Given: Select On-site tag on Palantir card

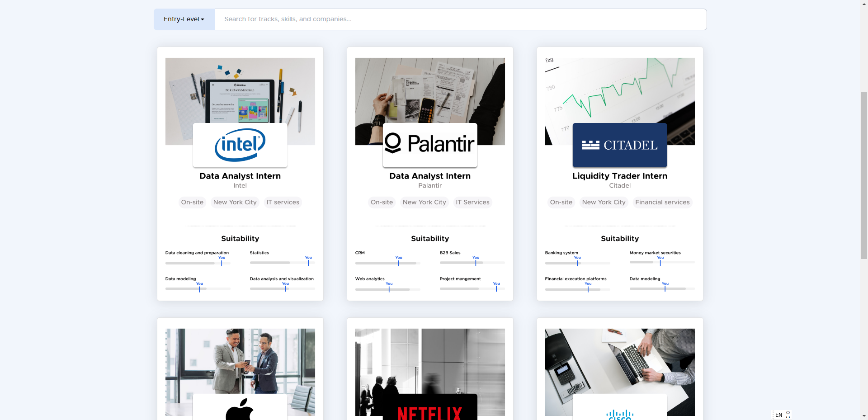Looking at the screenshot, I should [382, 202].
